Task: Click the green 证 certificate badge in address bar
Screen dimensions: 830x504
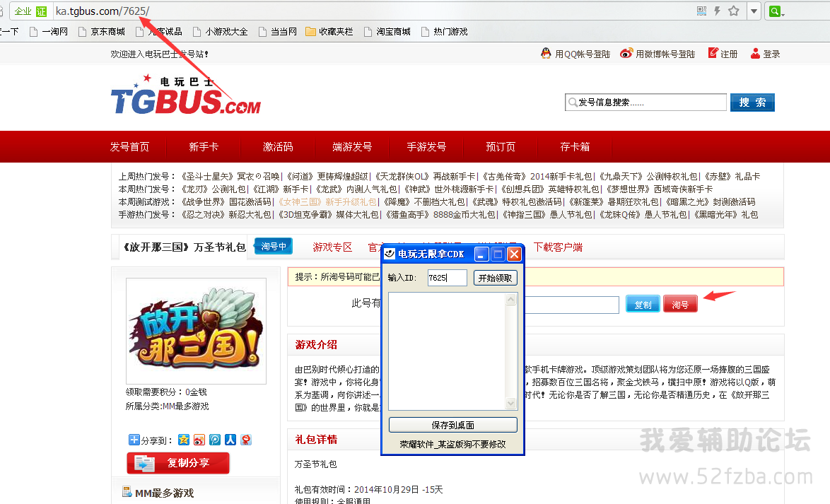Action: 41,11
